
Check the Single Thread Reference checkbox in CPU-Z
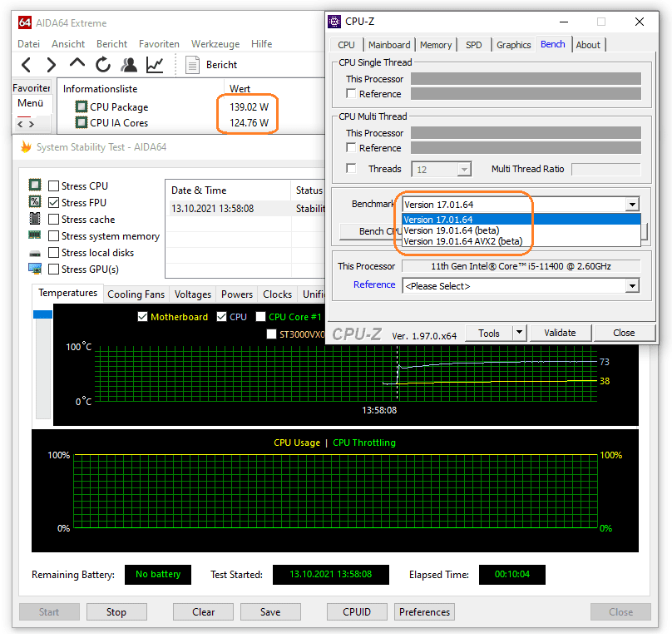(351, 93)
